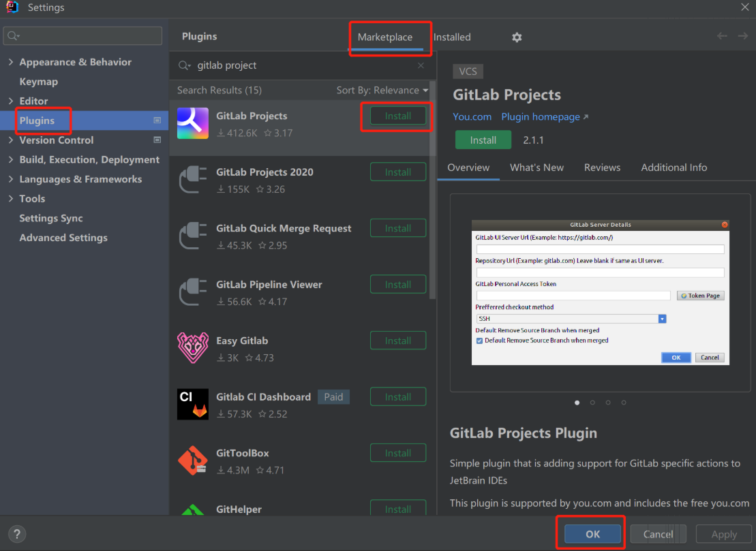This screenshot has height=551, width=756.
Task: Click the Cancel button
Action: pos(658,534)
